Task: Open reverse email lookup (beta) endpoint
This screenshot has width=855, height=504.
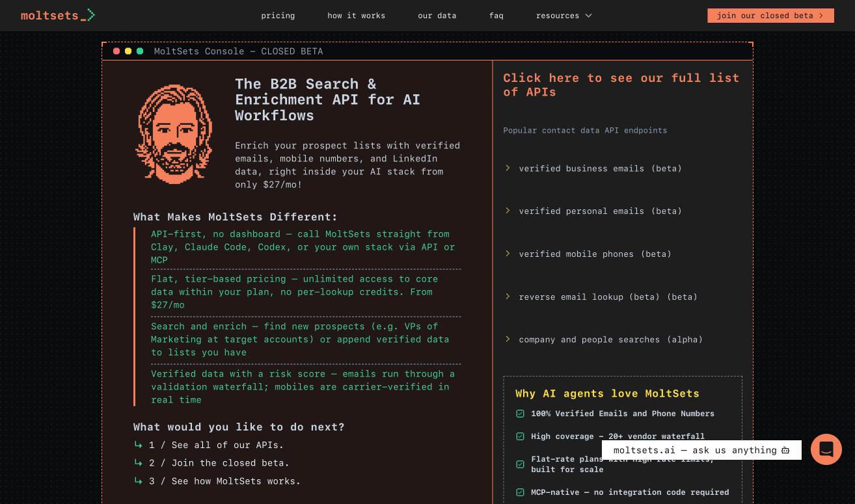Action: pyautogui.click(x=608, y=297)
